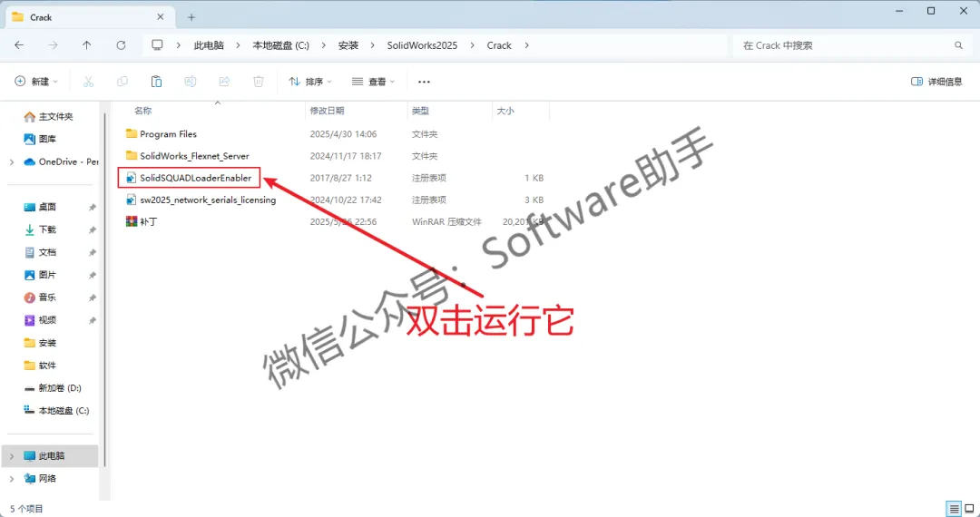Viewport: 980px width, 517px height.
Task: Sort by 名称 column header
Action: (143, 111)
